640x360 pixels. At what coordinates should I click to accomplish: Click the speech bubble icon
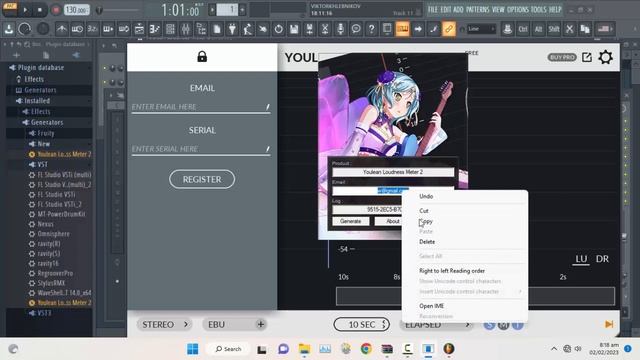(356, 29)
